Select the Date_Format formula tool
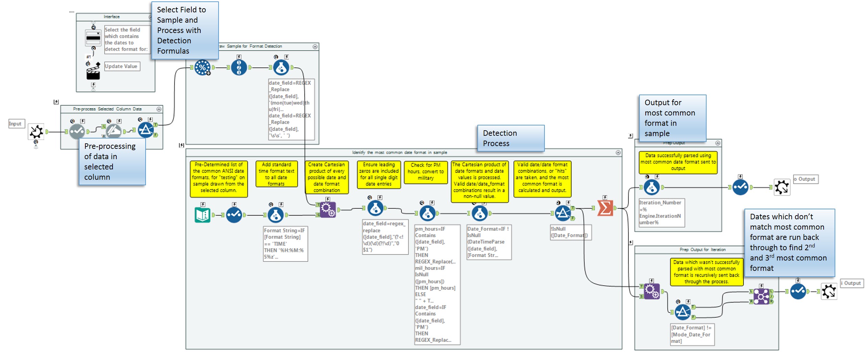868x353 pixels. point(480,213)
